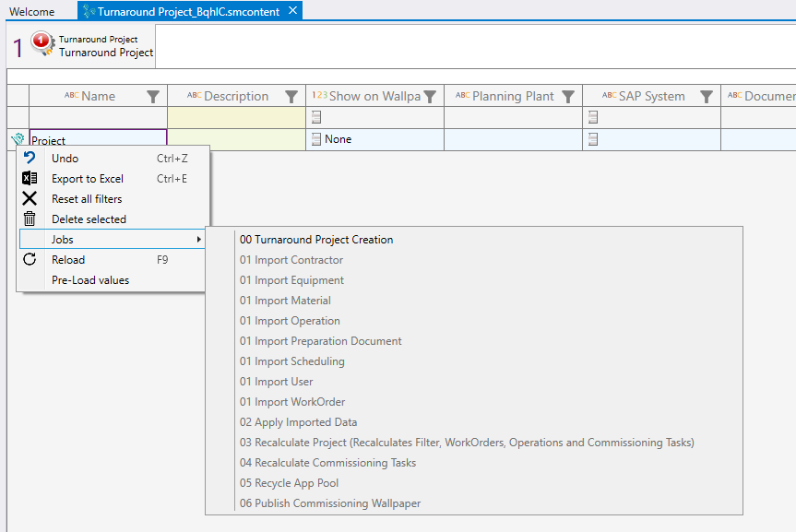Click the Reset all filters X icon
This screenshot has height=532, width=796.
(x=30, y=199)
